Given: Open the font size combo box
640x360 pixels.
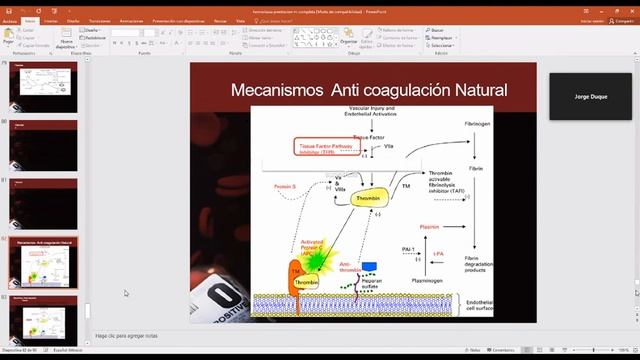Looking at the screenshot, I should 150,33.
